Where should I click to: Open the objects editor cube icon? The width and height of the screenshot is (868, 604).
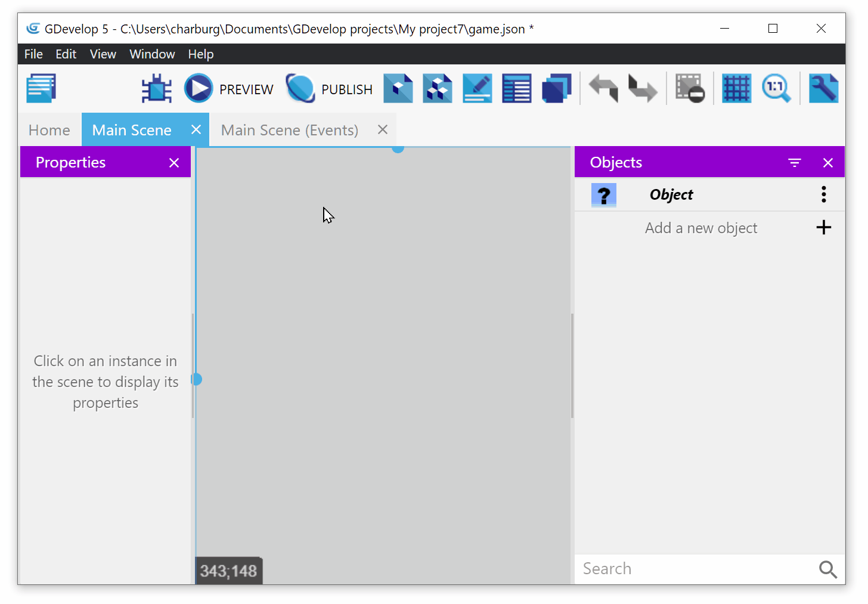coord(398,89)
